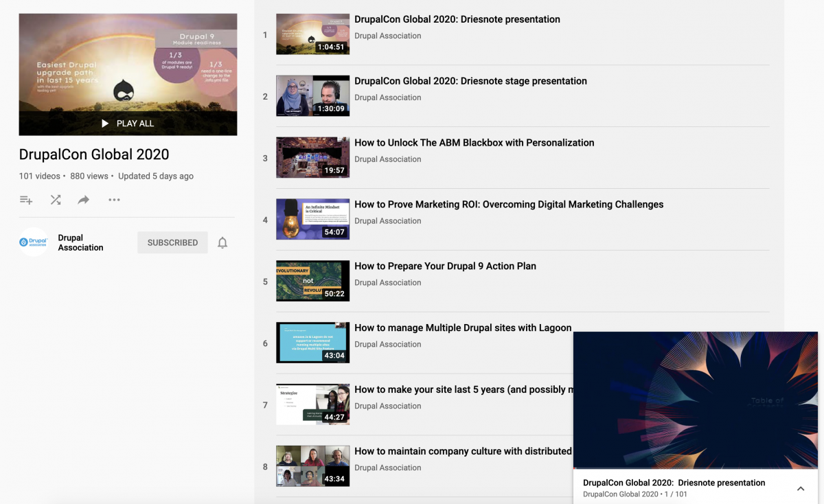The image size is (824, 504).
Task: Click Drupal Association under Driesnote stage presentation
Action: [388, 98]
